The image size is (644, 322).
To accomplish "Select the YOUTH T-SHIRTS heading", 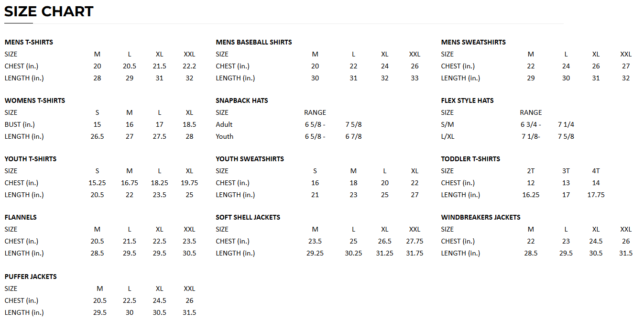I will (31, 159).
